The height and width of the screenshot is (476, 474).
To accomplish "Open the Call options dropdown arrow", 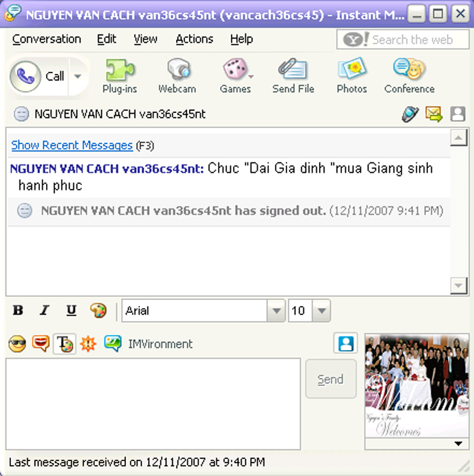I will pos(78,77).
